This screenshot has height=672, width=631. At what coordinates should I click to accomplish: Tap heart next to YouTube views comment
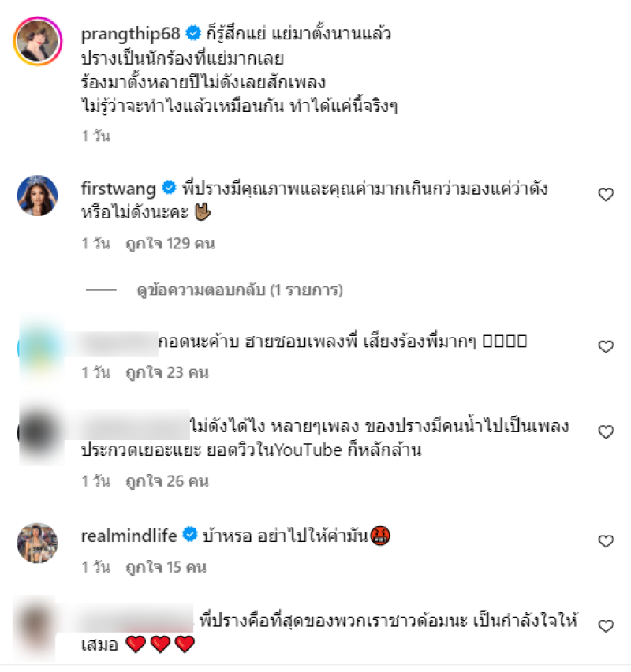pyautogui.click(x=606, y=432)
